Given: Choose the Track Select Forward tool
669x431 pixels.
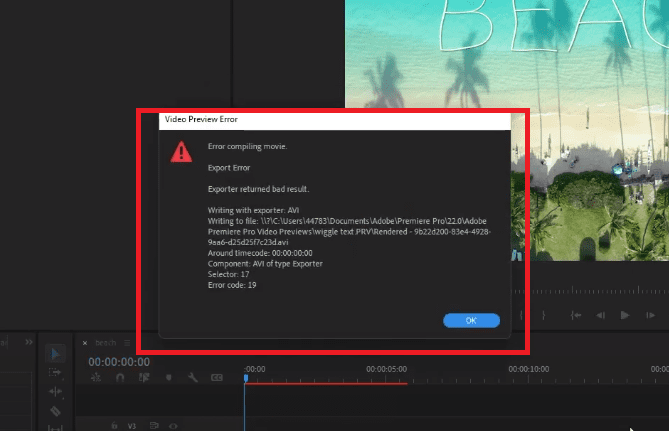Looking at the screenshot, I should 55,373.
